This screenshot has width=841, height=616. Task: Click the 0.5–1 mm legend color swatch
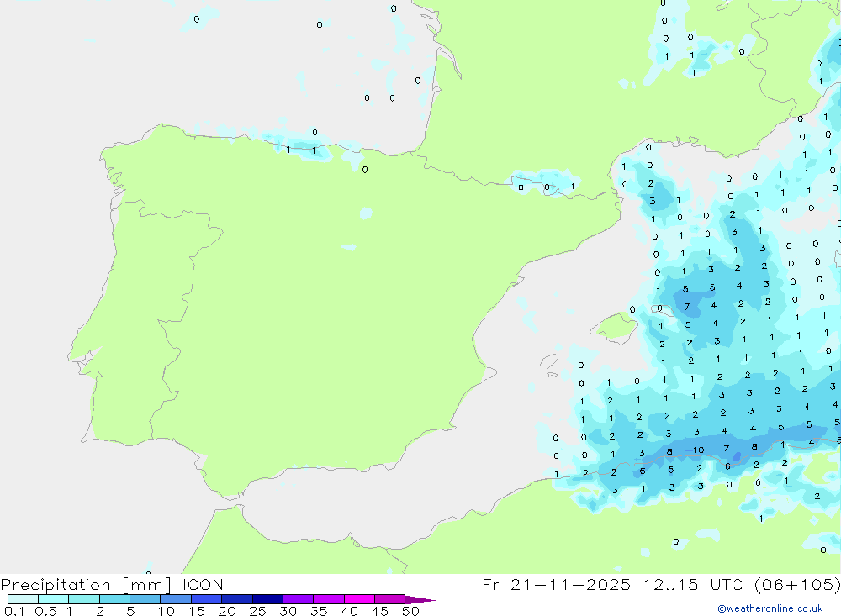(x=54, y=599)
